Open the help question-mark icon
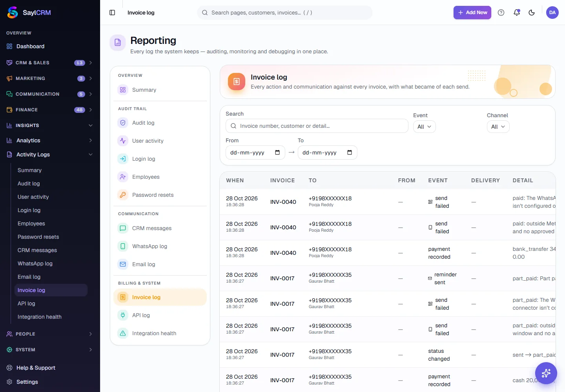565x392 pixels. click(501, 13)
